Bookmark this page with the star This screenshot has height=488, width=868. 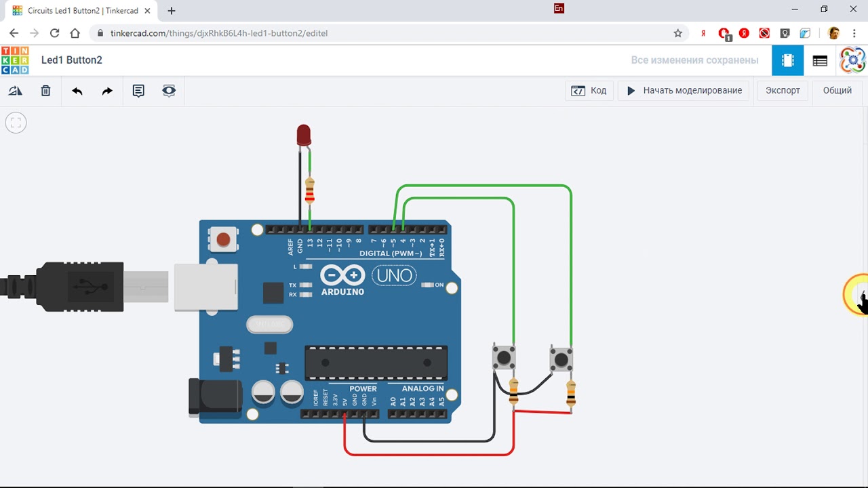[677, 33]
